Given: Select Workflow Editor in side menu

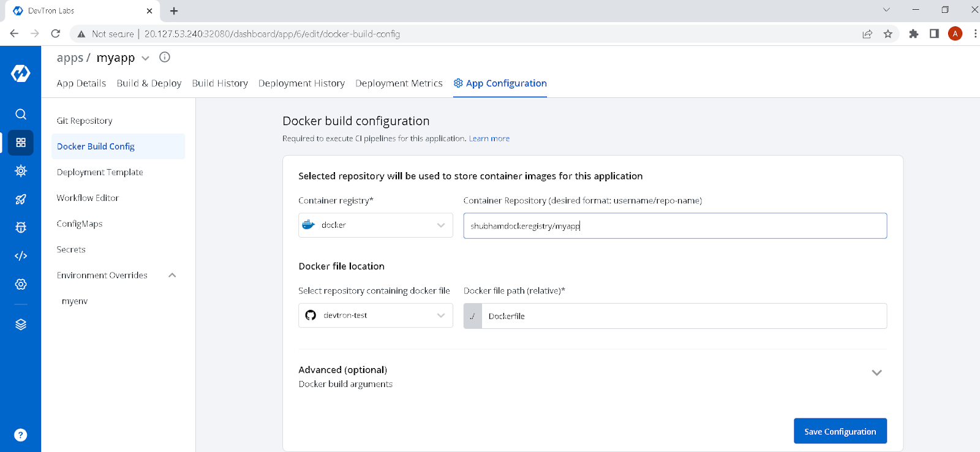Looking at the screenshot, I should [88, 198].
